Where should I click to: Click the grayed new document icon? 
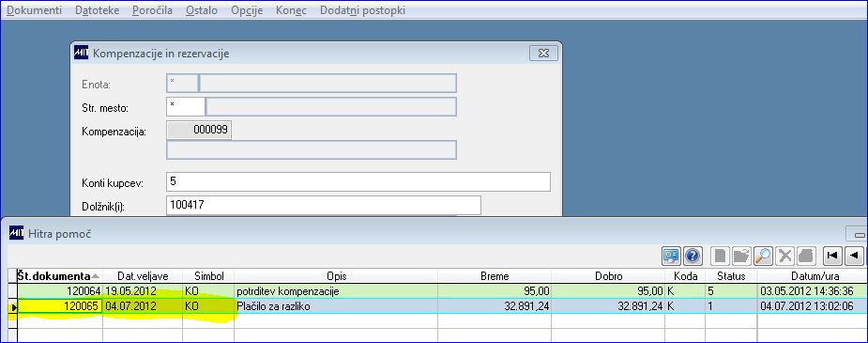click(x=720, y=256)
